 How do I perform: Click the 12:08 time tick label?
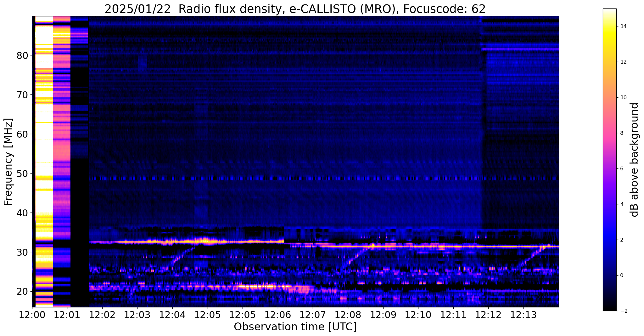(348, 315)
